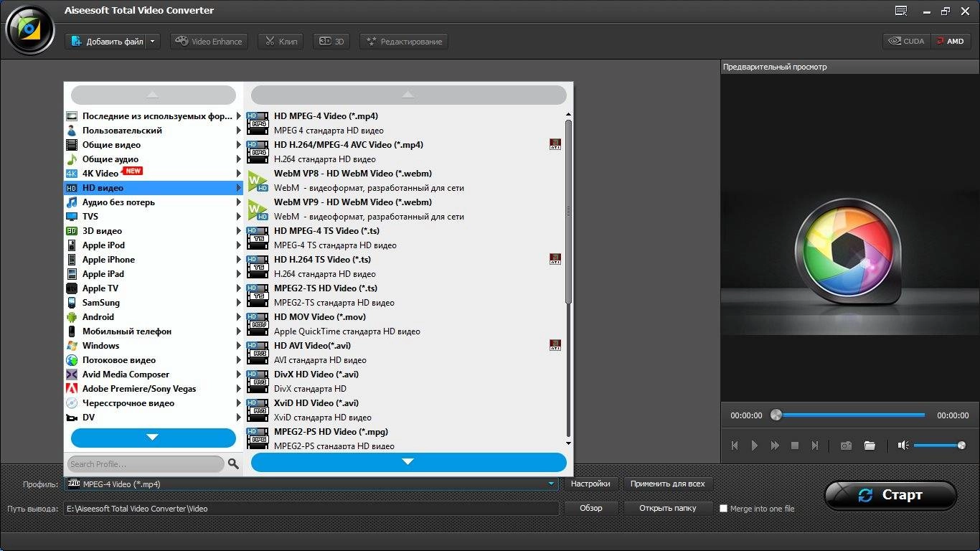Click format list blue downward arrow bar
This screenshot has height=551, width=980.
pyautogui.click(x=408, y=462)
